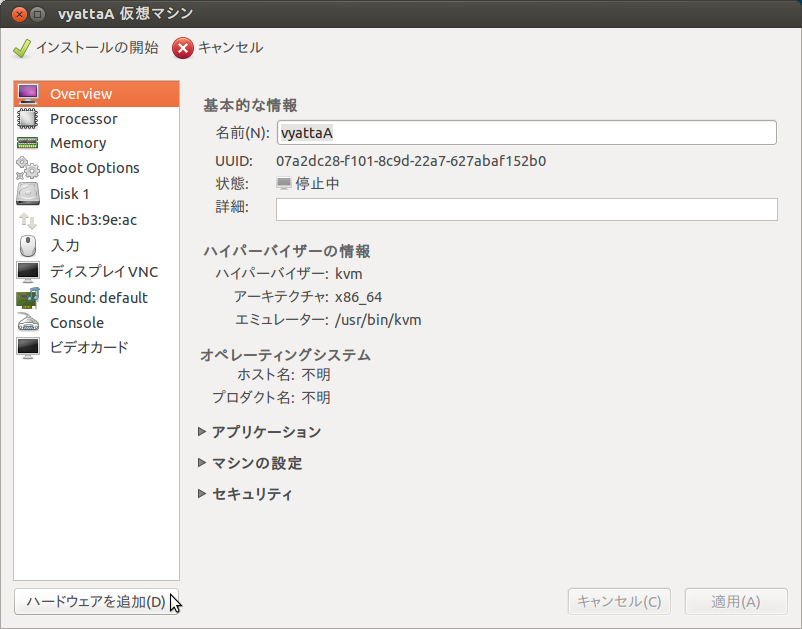Select Overview in hardware list
The image size is (802, 629).
click(81, 94)
